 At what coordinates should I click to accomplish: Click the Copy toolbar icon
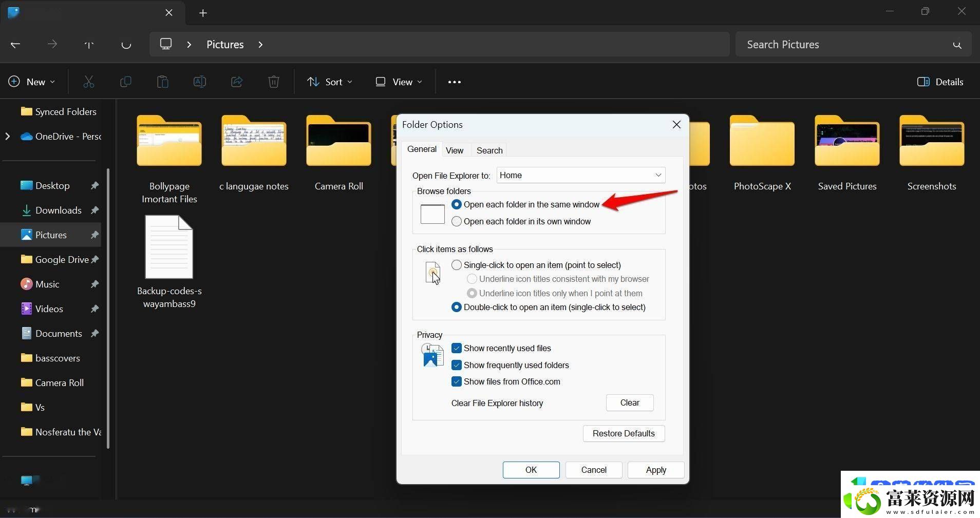click(125, 82)
